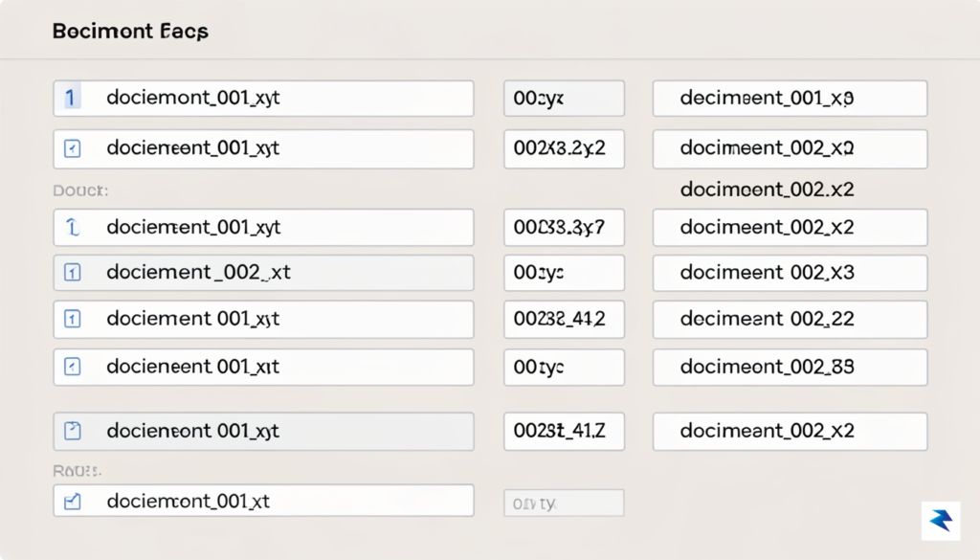Image resolution: width=980 pixels, height=560 pixels.
Task: Select the docimeont_002_83 field
Action: pos(790,367)
